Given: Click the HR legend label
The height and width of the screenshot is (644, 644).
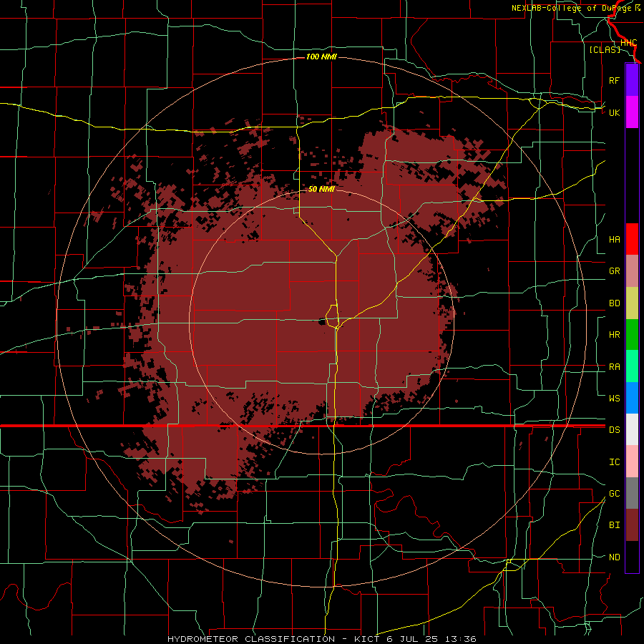Looking at the screenshot, I should (614, 335).
